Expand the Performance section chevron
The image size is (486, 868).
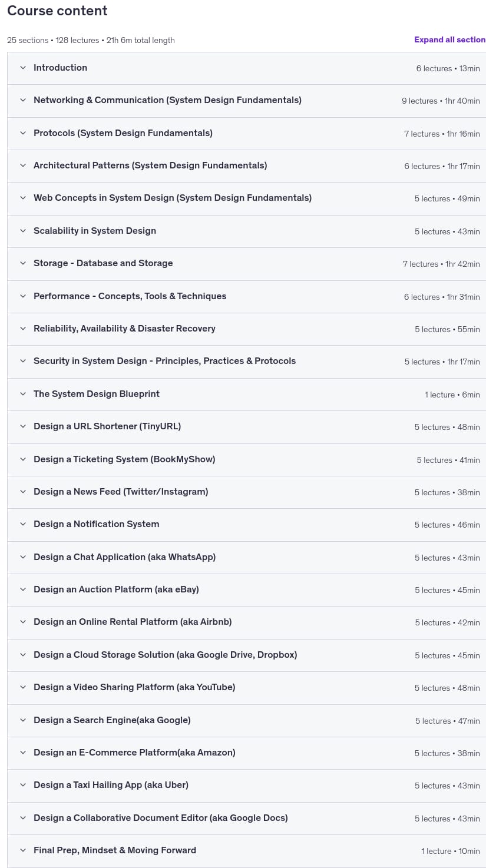pyautogui.click(x=23, y=296)
